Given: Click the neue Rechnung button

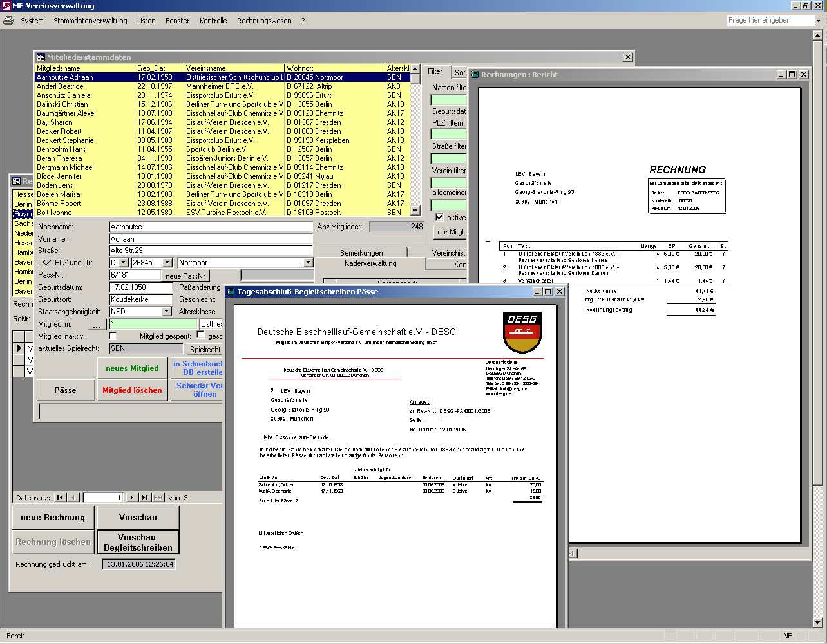Looking at the screenshot, I should [53, 517].
